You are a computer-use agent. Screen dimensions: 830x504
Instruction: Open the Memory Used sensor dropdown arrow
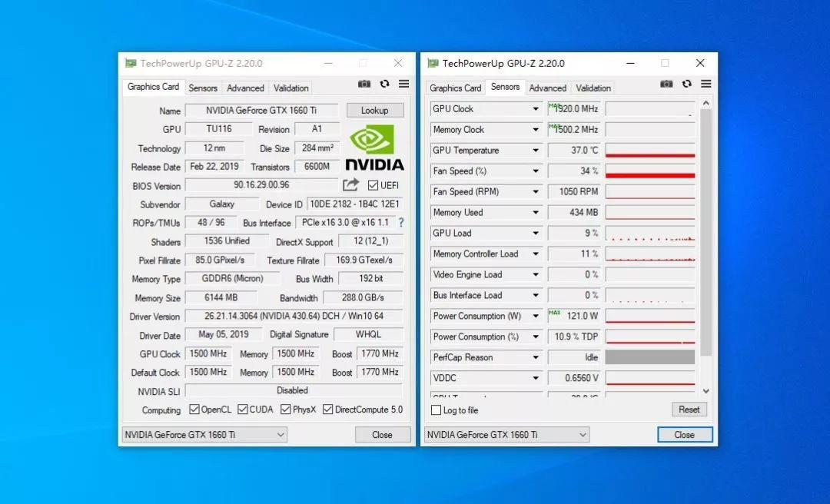click(x=536, y=212)
